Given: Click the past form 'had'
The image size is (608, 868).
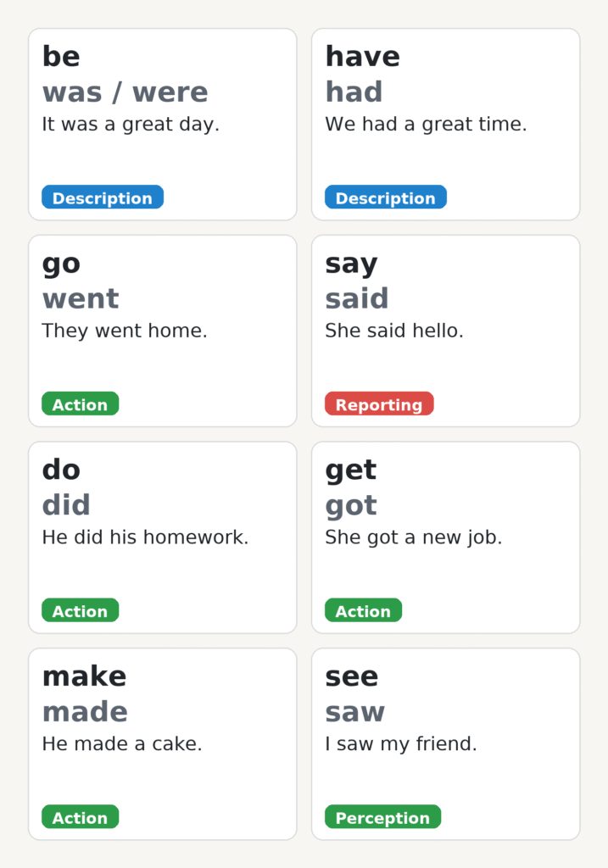Looking at the screenshot, I should 354,92.
